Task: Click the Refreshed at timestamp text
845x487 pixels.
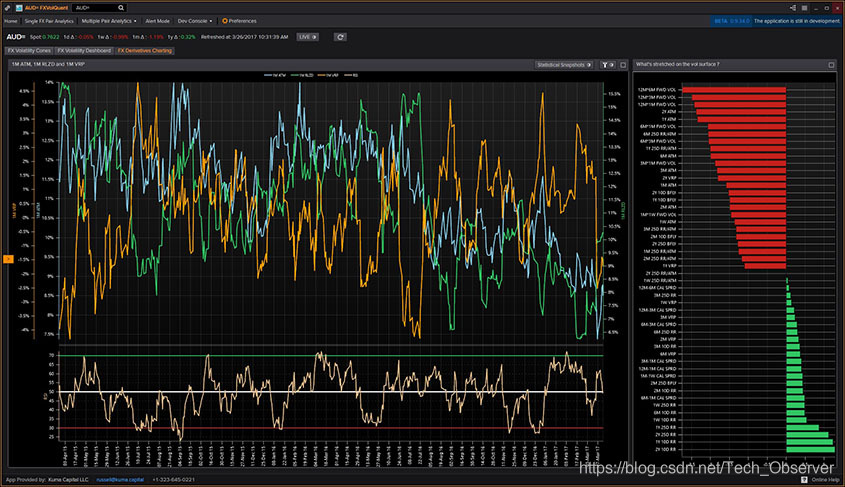Action: [x=244, y=37]
